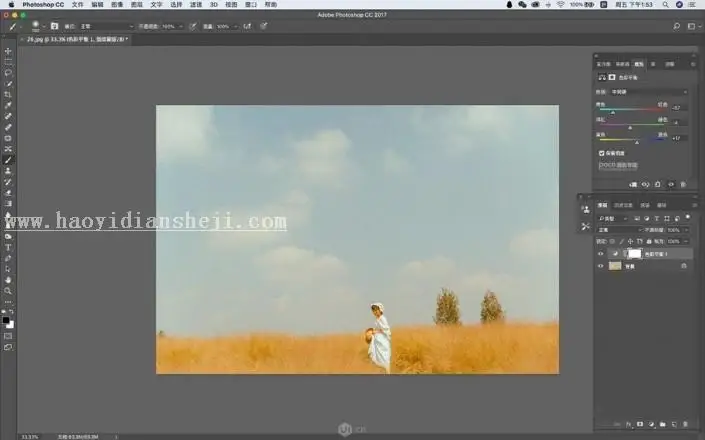This screenshot has width=705, height=440.
Task: Select the Pen tool
Action: point(8,258)
